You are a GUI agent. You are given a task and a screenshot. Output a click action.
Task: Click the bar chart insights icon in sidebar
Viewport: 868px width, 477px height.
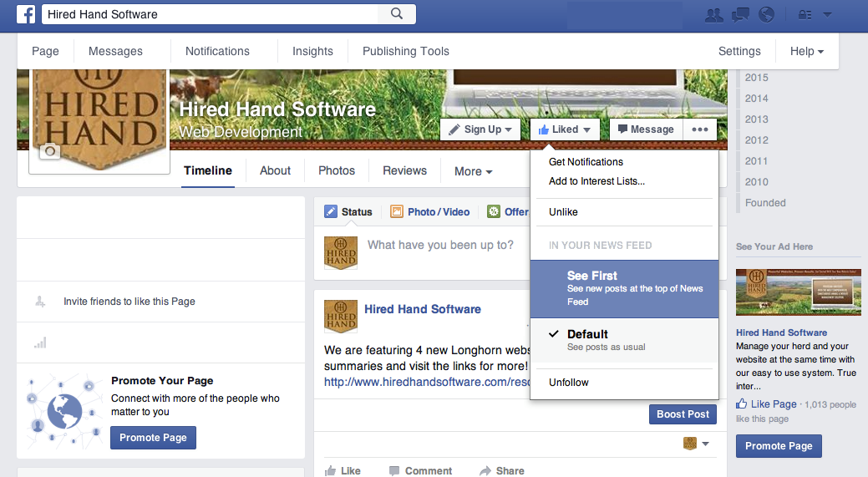click(40, 343)
